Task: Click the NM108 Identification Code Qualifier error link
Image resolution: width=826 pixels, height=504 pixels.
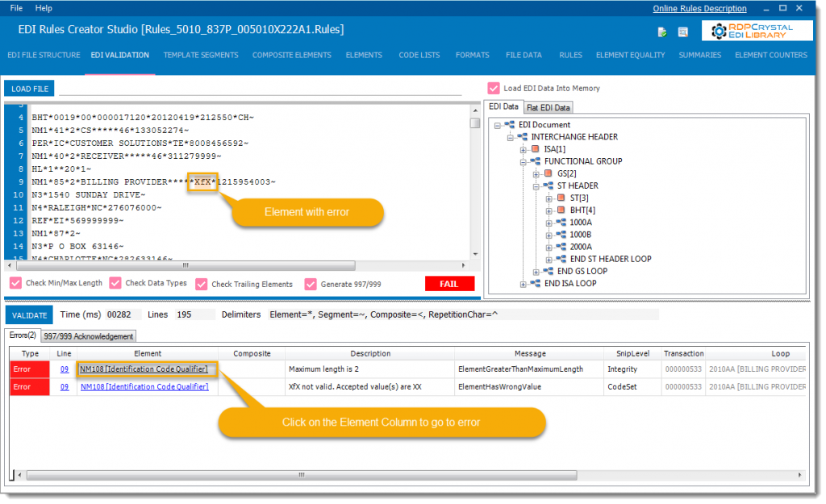Action: [146, 369]
